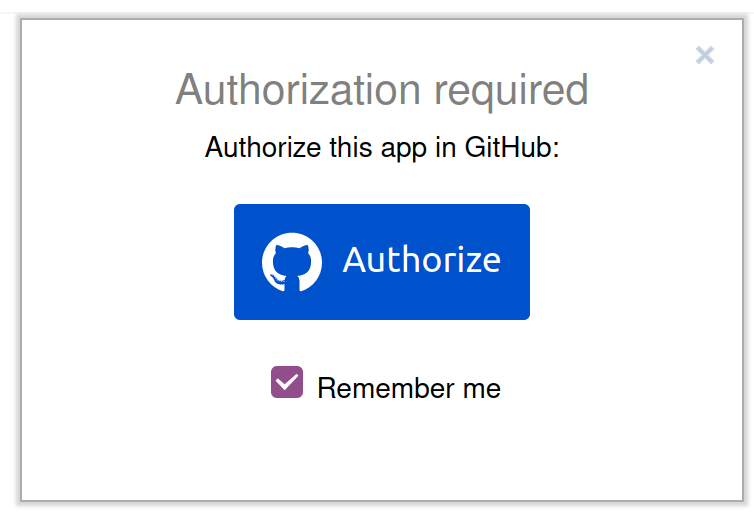Dismiss the dialog using the top-right cross
This screenshot has width=754, height=522.
(705, 55)
